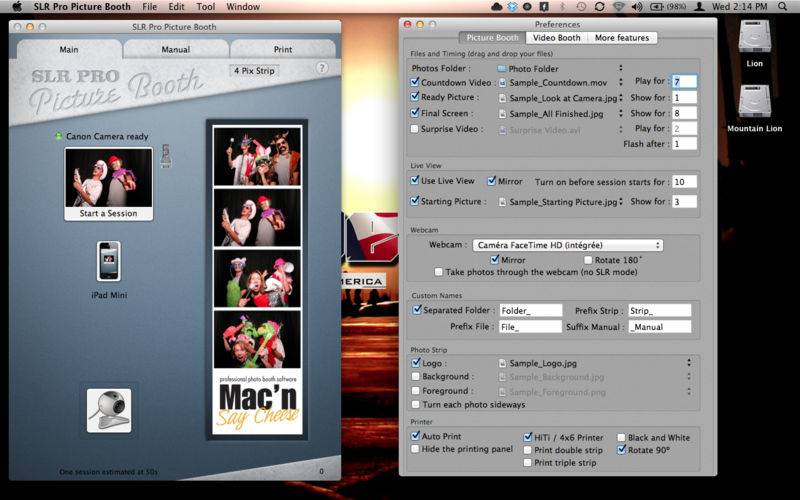Click the webcam icon in main window
The height and width of the screenshot is (500, 800).
click(109, 410)
